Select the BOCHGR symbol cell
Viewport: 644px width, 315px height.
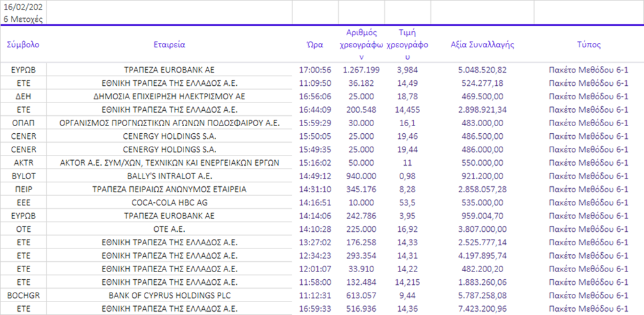pyautogui.click(x=24, y=295)
